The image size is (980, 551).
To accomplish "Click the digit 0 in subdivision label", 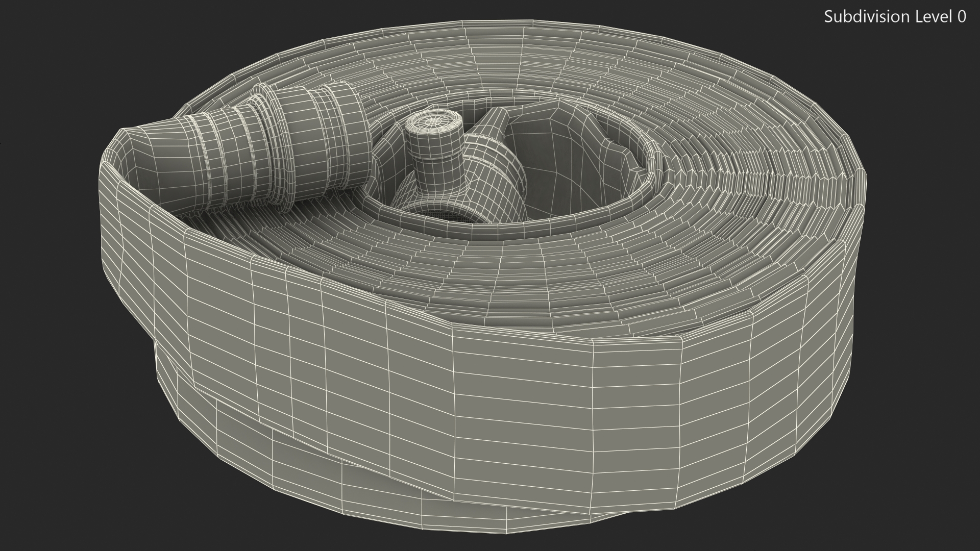I will pyautogui.click(x=962, y=17).
